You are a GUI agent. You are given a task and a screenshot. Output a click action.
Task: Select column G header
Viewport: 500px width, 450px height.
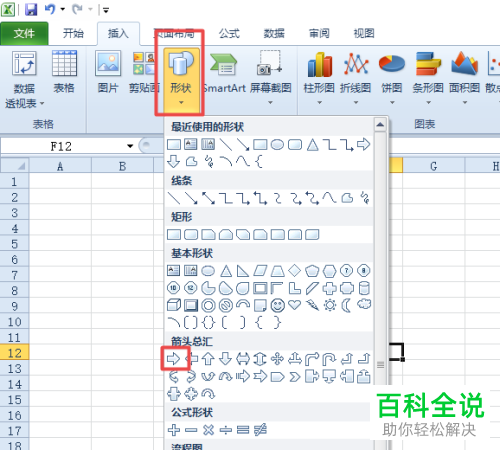433,166
